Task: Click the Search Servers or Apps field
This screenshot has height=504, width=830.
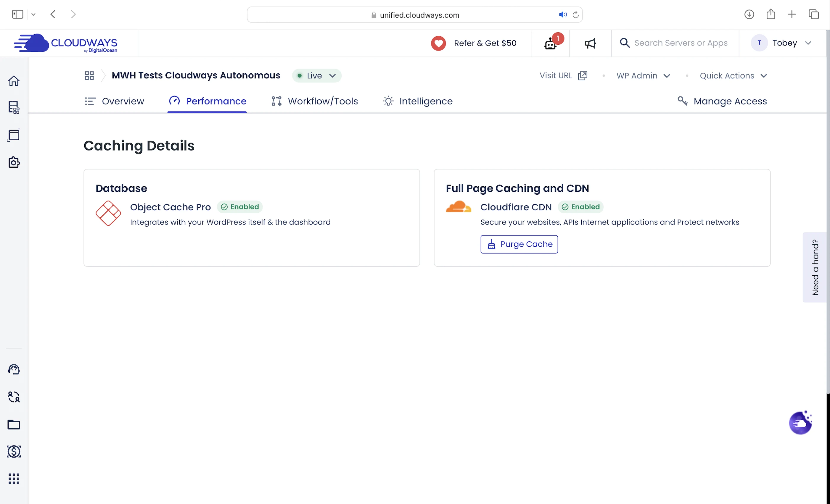Action: point(681,43)
